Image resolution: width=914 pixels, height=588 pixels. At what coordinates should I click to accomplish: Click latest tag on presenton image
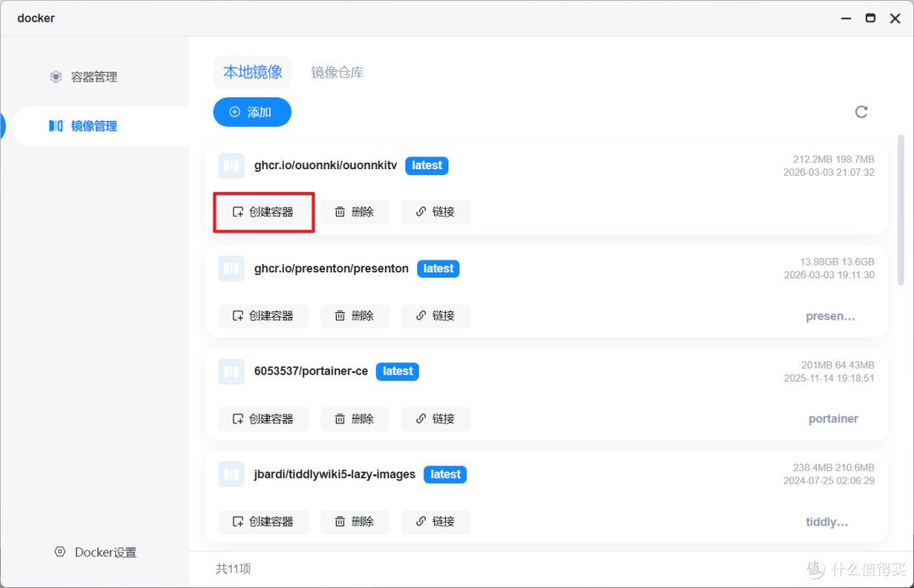tap(438, 269)
